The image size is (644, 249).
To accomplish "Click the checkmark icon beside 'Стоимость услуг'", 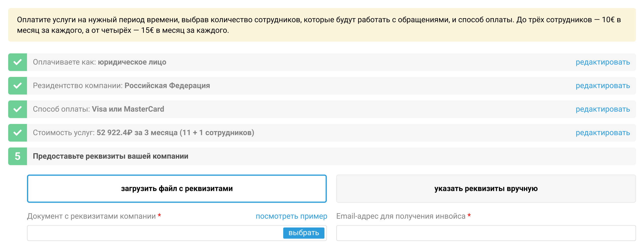I will [x=17, y=133].
